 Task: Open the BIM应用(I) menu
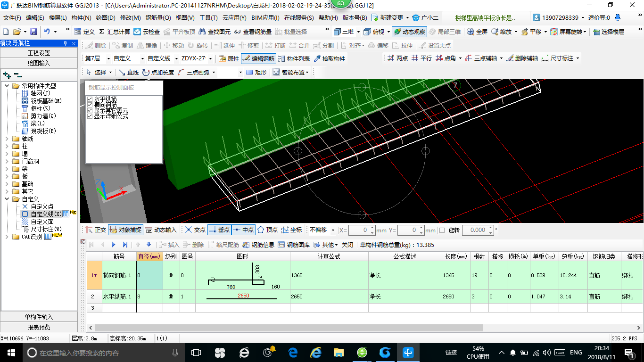tap(265, 18)
